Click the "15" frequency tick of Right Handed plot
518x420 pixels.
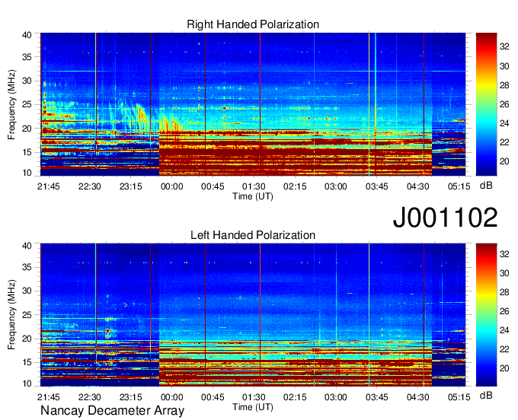pyautogui.click(x=27, y=152)
